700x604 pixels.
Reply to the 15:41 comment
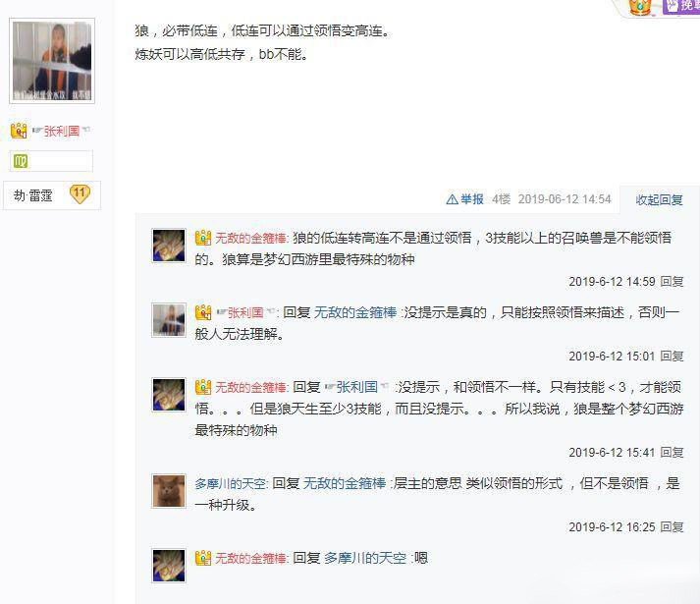[672, 453]
